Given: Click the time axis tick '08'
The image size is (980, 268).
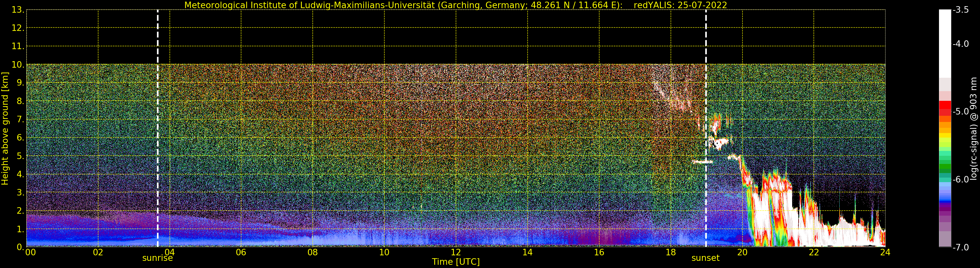Looking at the screenshot, I should 313,252.
